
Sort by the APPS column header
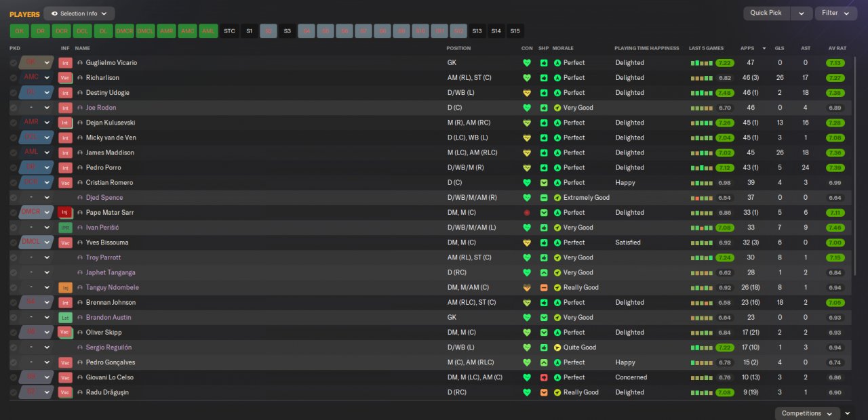tap(747, 48)
